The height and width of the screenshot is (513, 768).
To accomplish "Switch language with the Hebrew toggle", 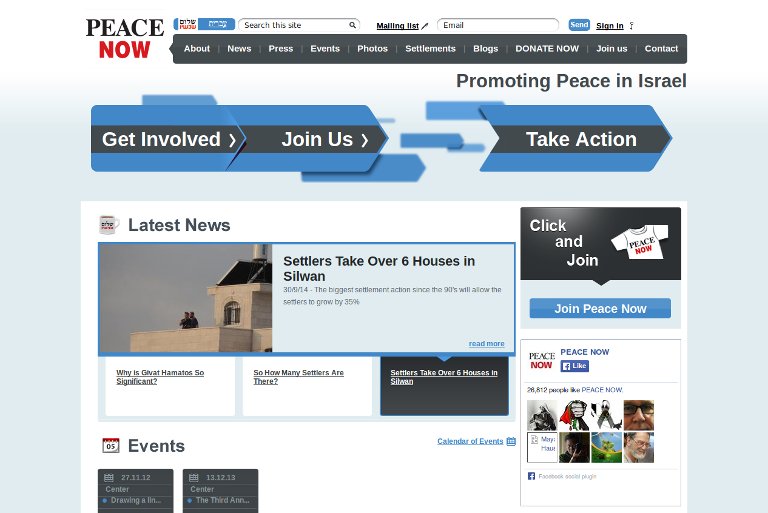I will (205, 24).
